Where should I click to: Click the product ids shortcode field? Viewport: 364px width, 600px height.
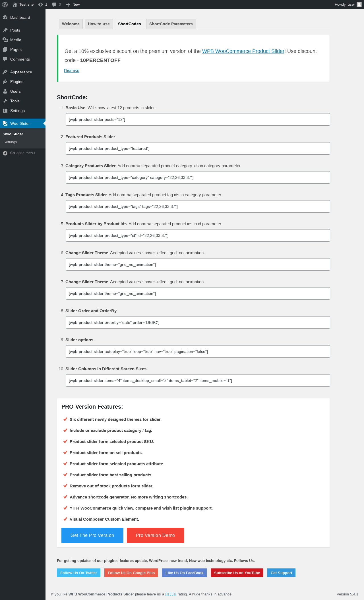click(198, 235)
